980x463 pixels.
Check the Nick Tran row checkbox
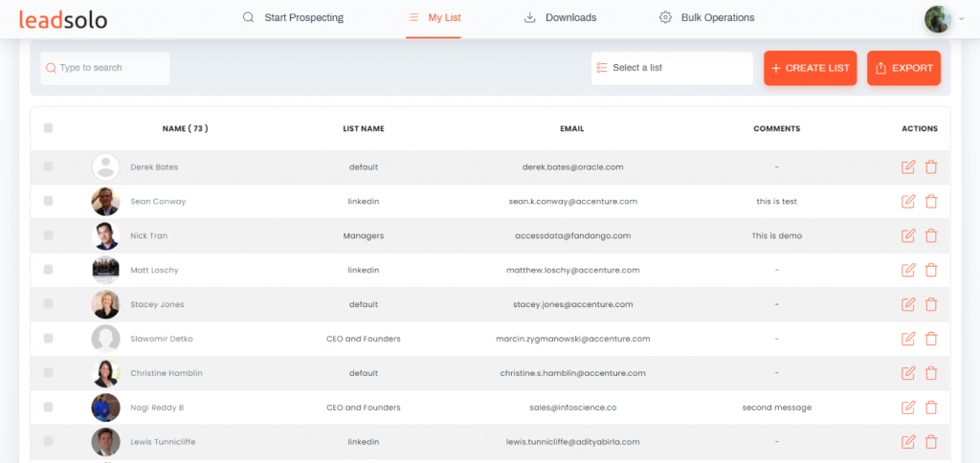(48, 235)
